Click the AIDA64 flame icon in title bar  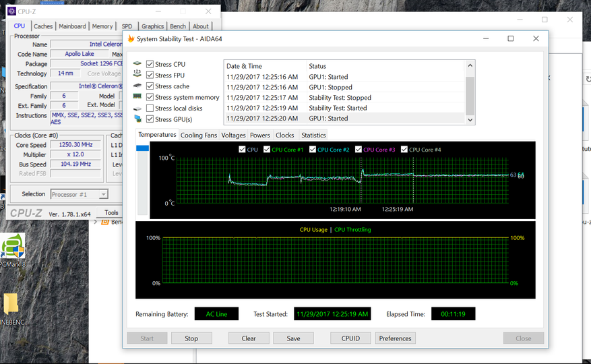[131, 39]
